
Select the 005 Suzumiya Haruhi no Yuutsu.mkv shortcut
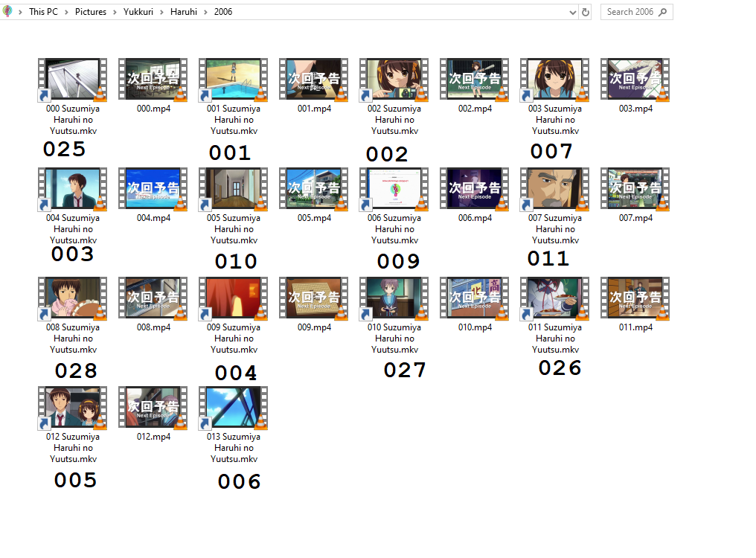click(x=234, y=189)
